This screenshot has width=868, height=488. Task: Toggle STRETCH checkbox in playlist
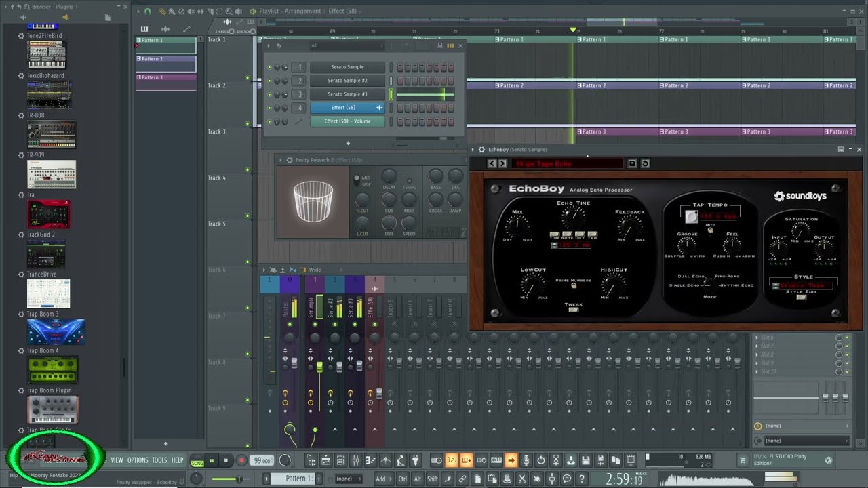(x=252, y=31)
